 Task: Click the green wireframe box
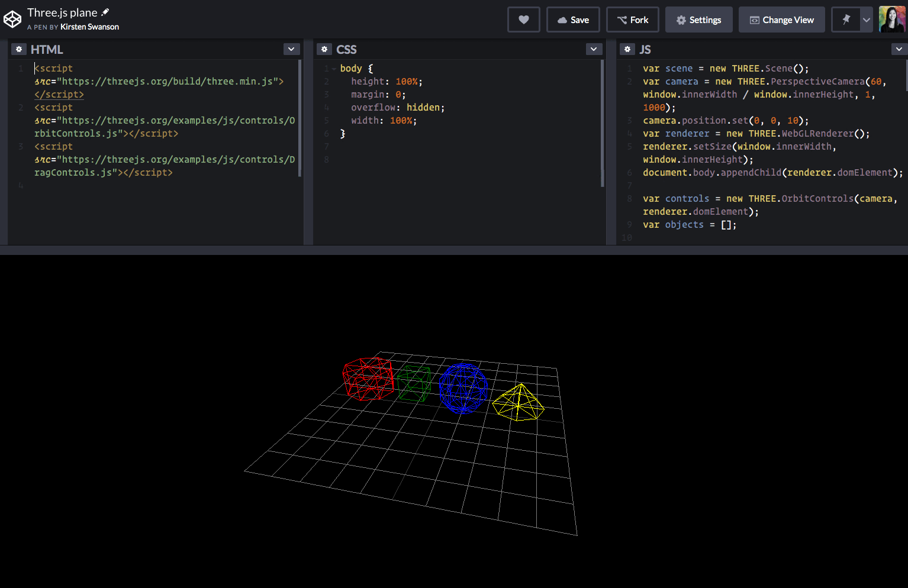pos(414,383)
